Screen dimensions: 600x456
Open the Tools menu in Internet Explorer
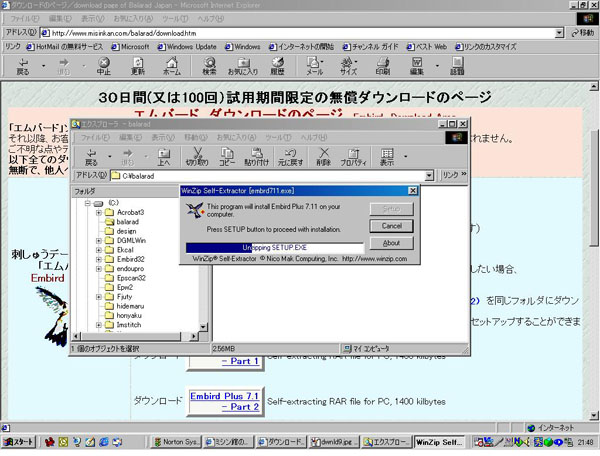[175, 19]
